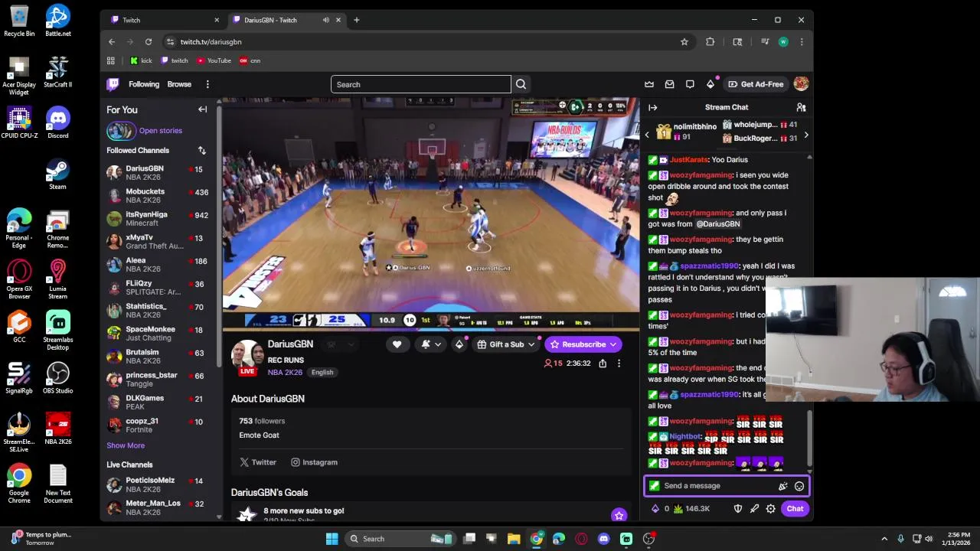Open the Bits and channel points balance
Image resolution: width=980 pixels, height=551 pixels.
(x=681, y=509)
